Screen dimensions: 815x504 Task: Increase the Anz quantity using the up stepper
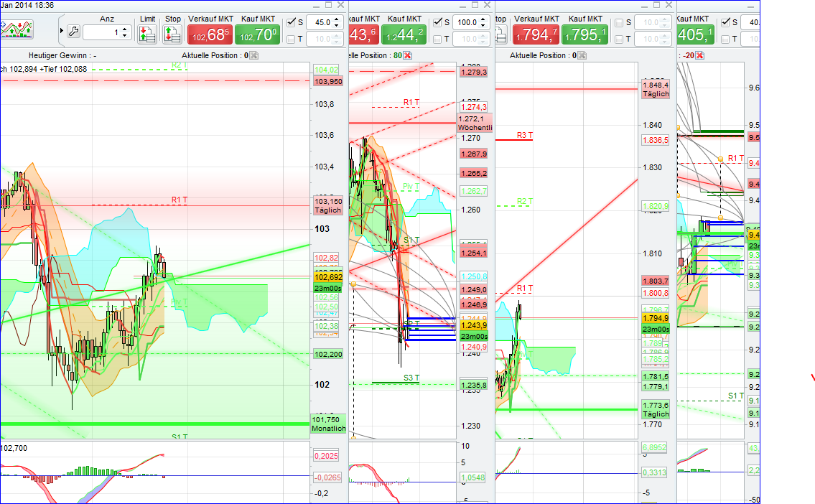click(124, 29)
